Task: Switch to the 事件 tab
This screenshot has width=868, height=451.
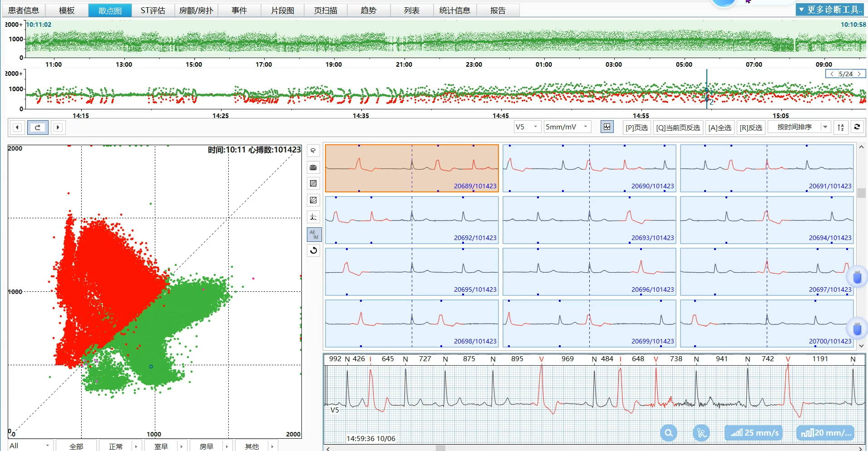Action: point(239,10)
